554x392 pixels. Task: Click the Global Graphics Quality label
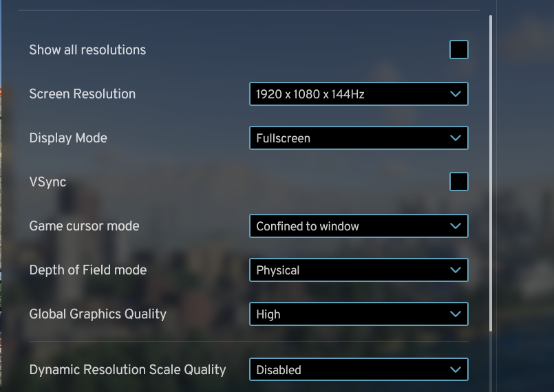click(x=98, y=314)
